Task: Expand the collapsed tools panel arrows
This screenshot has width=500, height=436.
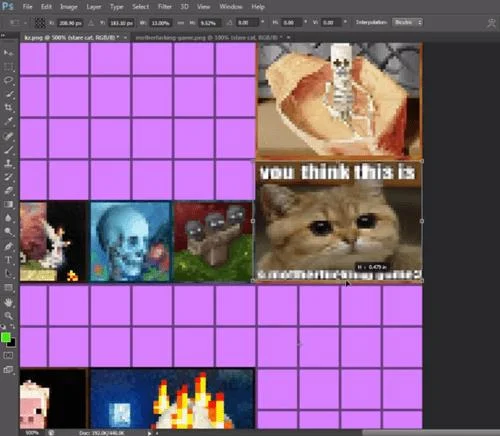Action: [x=3, y=35]
